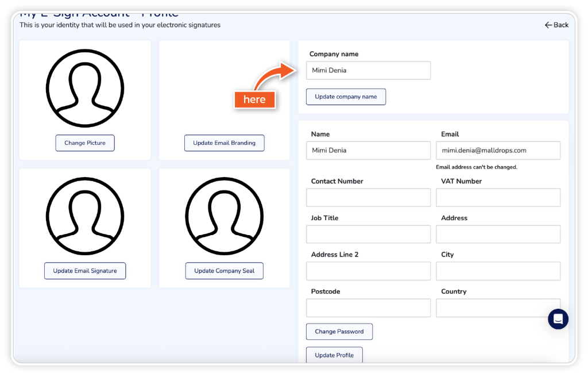Screen dimensions: 588x376
Task: Click Update company name button
Action: pos(346,97)
